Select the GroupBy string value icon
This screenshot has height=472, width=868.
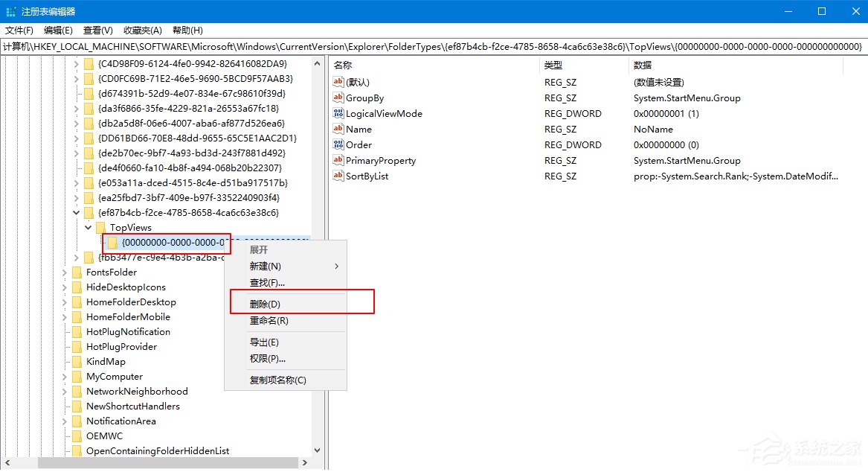point(338,98)
